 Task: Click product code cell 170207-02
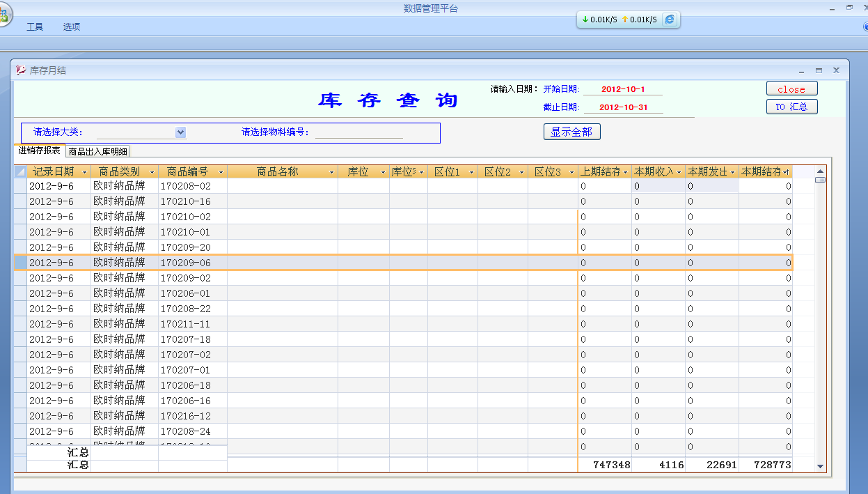tap(193, 355)
